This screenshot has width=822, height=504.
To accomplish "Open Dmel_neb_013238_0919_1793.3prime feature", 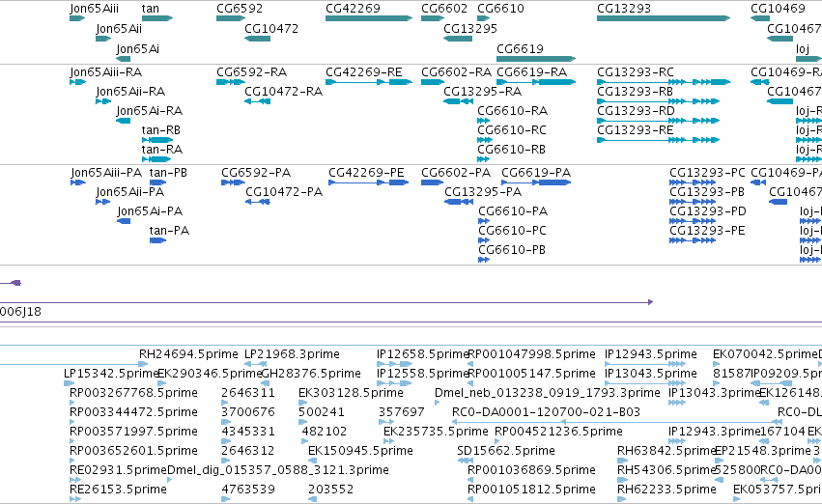I will 548,394.
